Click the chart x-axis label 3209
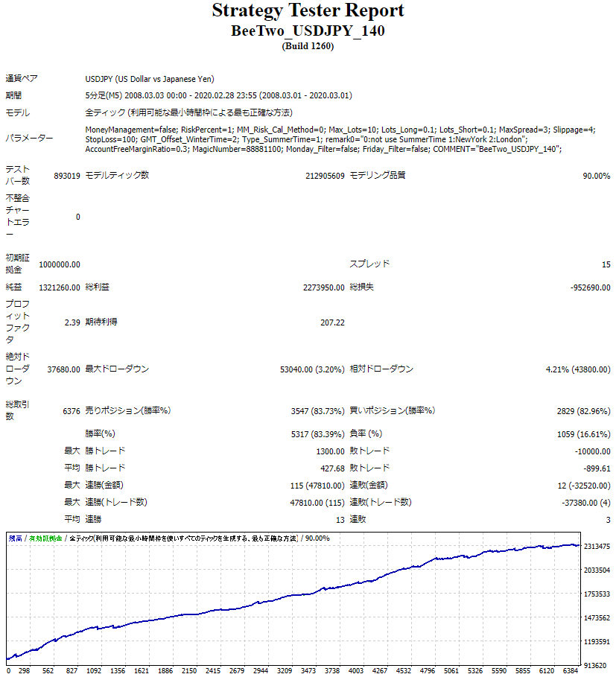The width and height of the screenshot is (616, 677). [284, 670]
